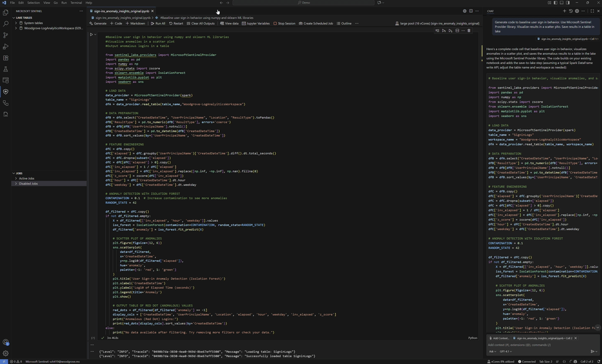Start a new chat with plus icon

tap(564, 11)
